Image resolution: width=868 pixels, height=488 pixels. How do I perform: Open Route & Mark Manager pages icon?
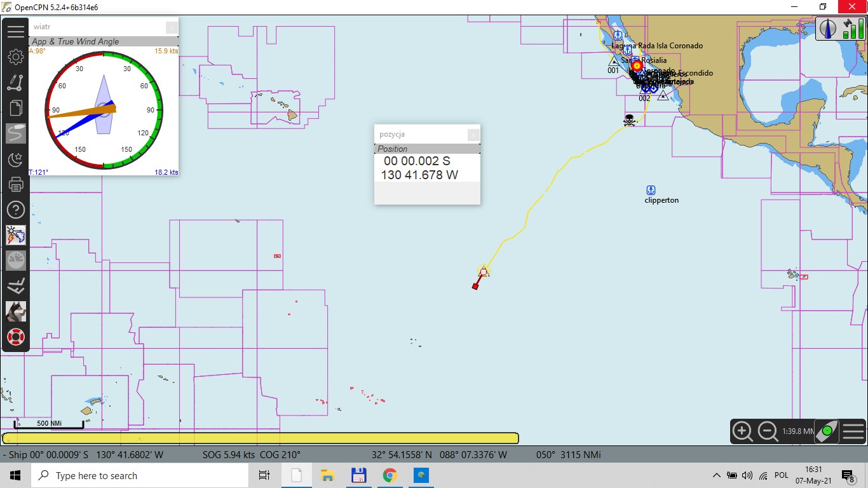tap(16, 109)
